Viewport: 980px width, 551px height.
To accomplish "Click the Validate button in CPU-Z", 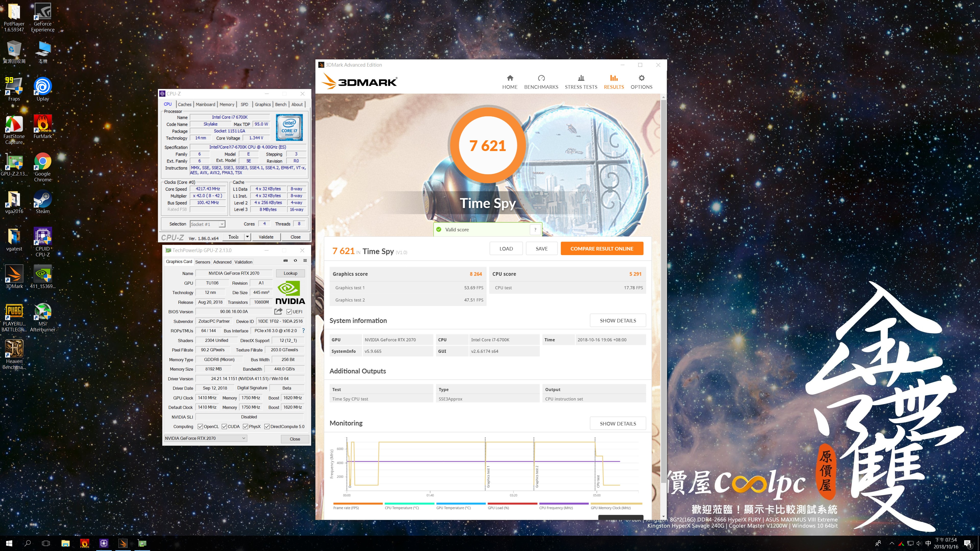I will 266,237.
